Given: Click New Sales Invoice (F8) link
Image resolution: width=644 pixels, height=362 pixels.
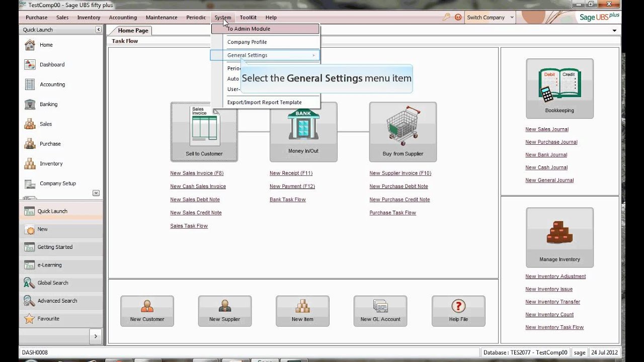Looking at the screenshot, I should coord(197,173).
